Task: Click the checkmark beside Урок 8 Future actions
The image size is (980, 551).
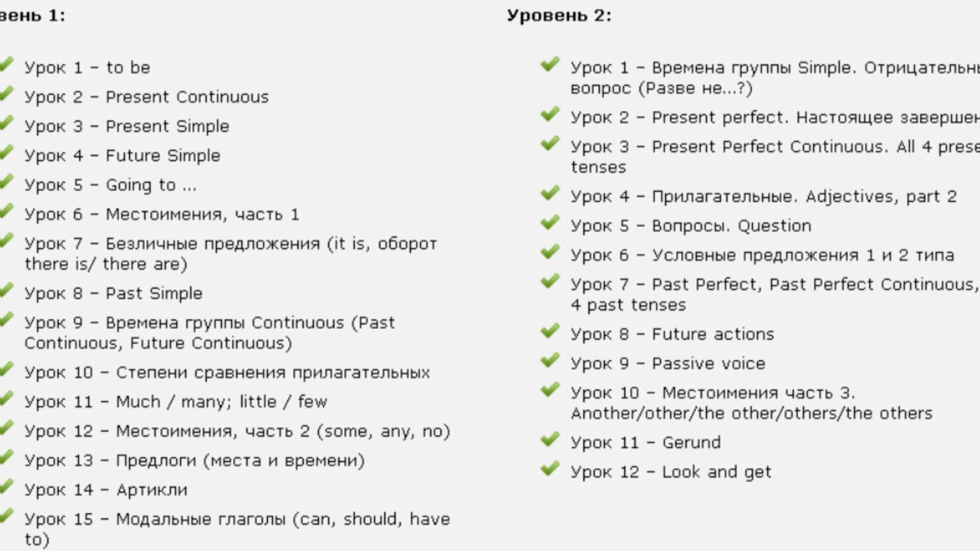Action: [550, 331]
